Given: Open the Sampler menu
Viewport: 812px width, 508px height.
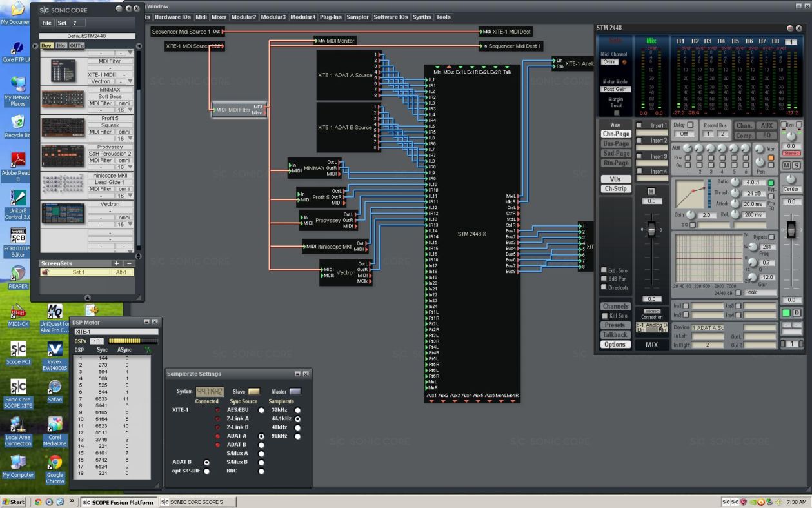Looking at the screenshot, I should (x=357, y=17).
